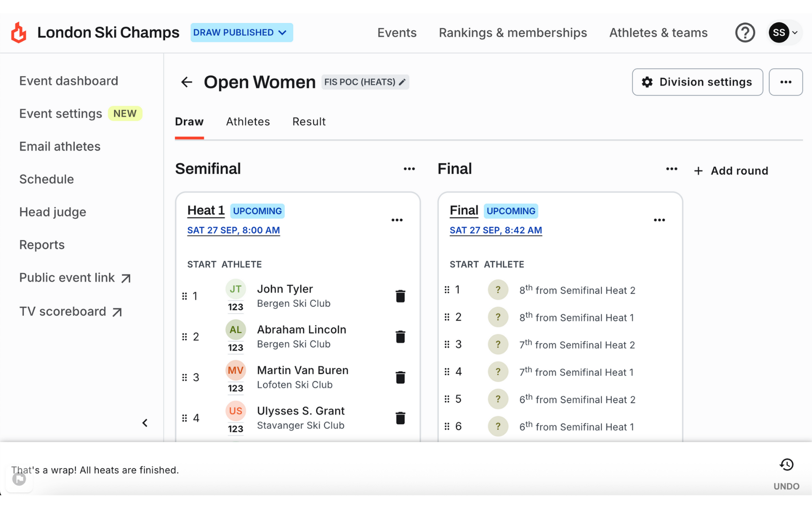This screenshot has width=812, height=508.
Task: Collapse the left sidebar with the chevron
Action: [145, 423]
